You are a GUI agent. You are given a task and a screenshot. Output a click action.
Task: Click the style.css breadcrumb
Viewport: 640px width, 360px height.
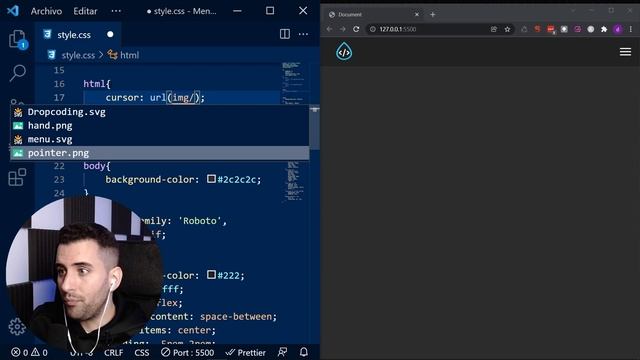point(78,55)
